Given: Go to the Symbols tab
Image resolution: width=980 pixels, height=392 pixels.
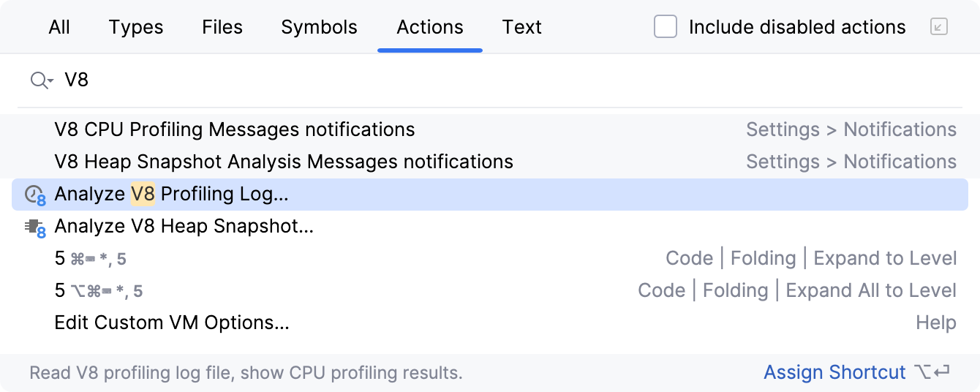Looking at the screenshot, I should point(319,27).
